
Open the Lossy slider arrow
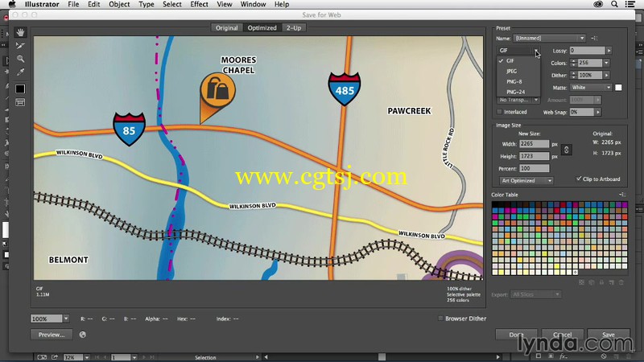[x=609, y=51]
